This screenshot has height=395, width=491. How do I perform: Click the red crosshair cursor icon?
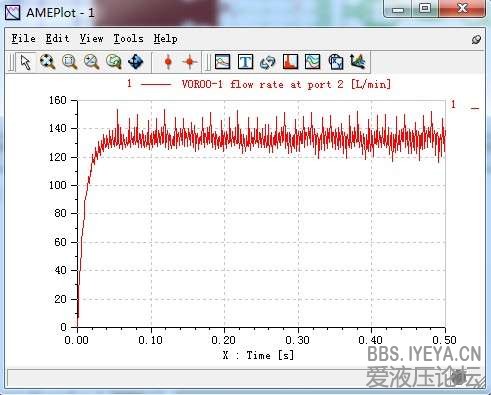pos(190,62)
